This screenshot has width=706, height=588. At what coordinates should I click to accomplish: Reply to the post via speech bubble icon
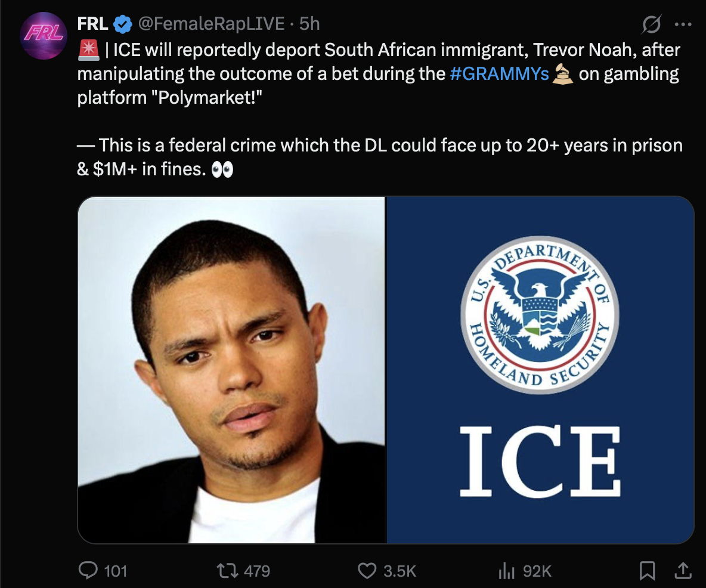88,571
